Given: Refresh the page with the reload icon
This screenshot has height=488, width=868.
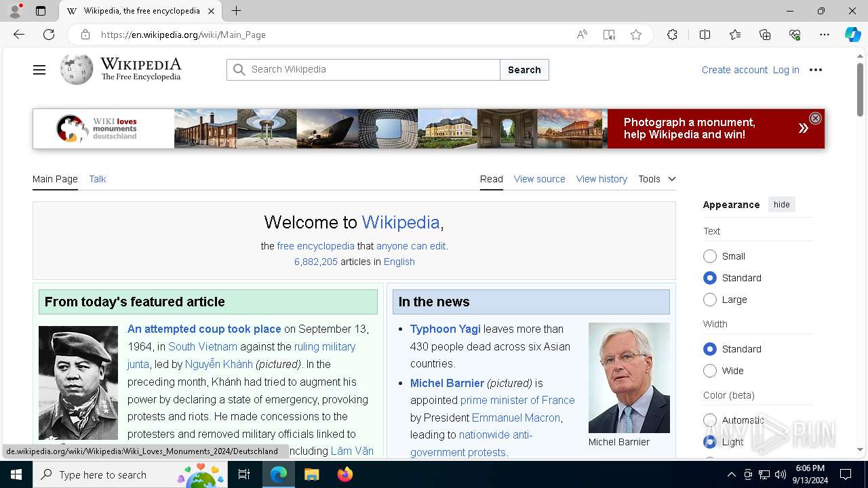Looking at the screenshot, I should pyautogui.click(x=49, y=35).
